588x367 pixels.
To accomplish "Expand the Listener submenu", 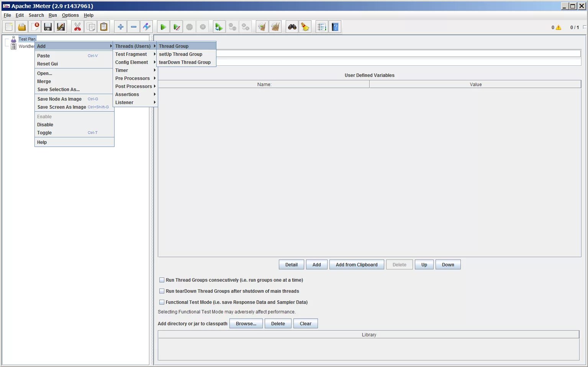I will pos(135,103).
